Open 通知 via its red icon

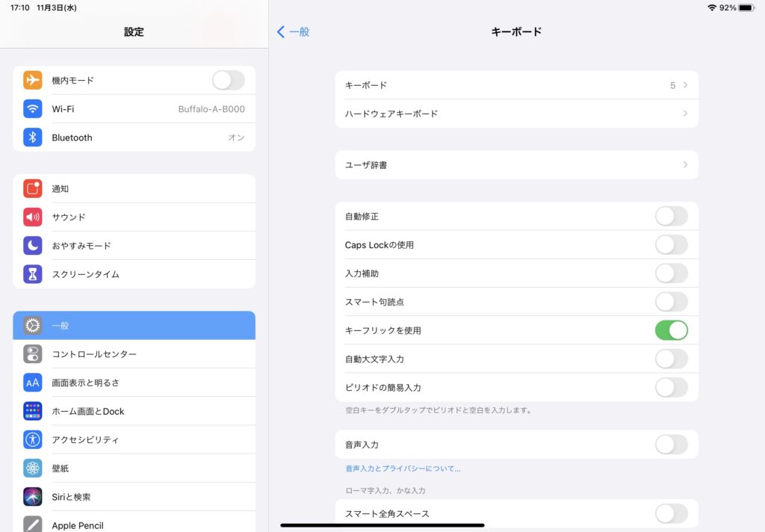[32, 189]
